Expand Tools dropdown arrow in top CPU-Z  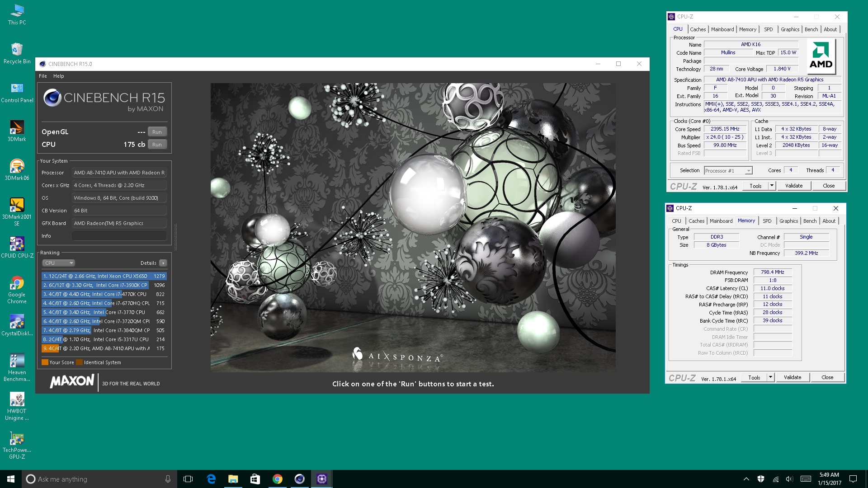click(772, 186)
